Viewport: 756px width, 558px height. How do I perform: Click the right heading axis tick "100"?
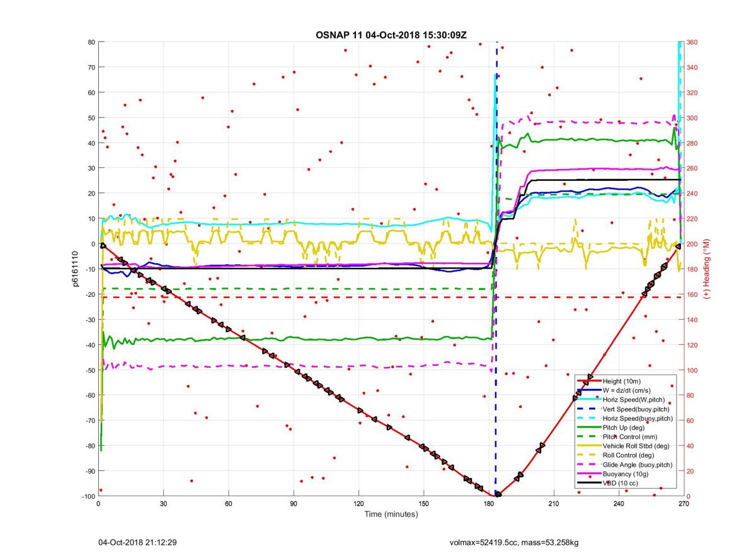coord(692,370)
